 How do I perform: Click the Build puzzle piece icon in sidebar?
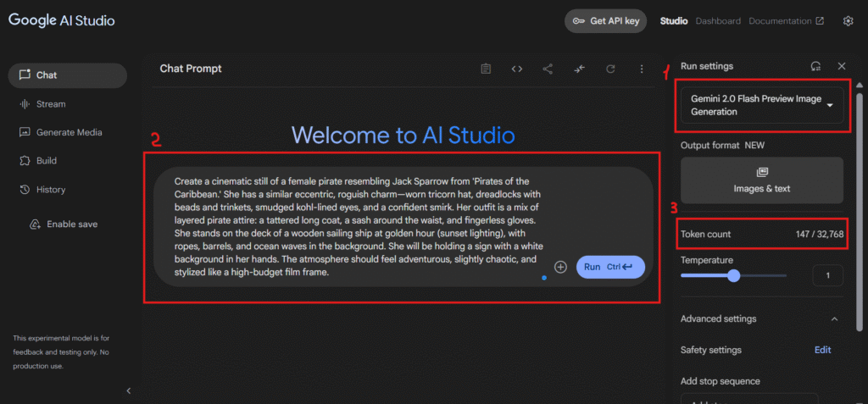pos(25,161)
